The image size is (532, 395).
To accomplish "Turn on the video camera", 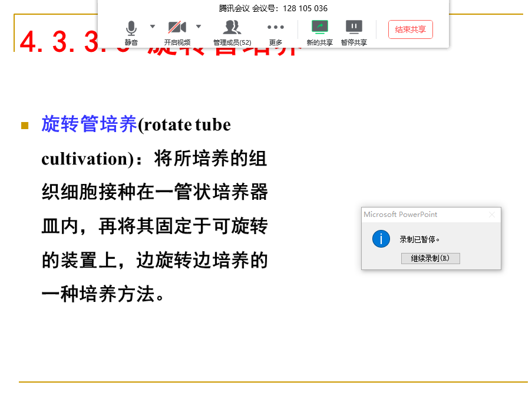I will click(x=177, y=31).
